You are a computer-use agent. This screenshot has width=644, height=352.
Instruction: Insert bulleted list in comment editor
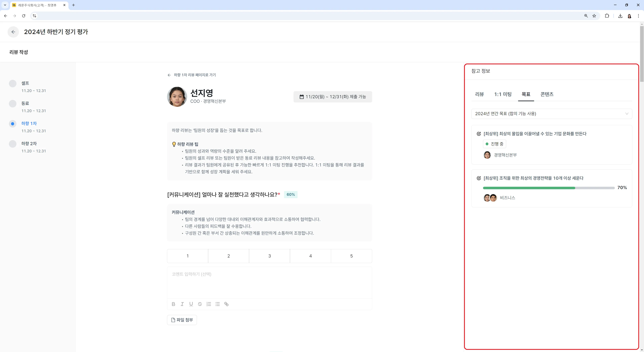click(218, 304)
